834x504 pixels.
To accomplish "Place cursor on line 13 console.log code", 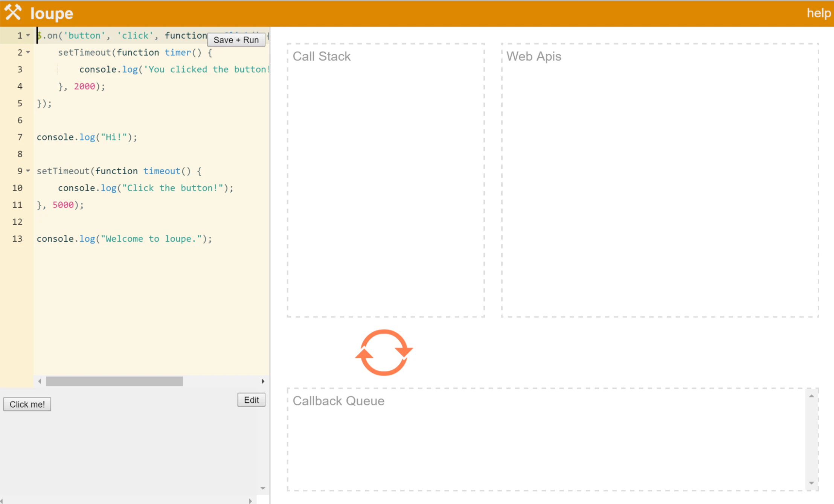I will pyautogui.click(x=124, y=239).
